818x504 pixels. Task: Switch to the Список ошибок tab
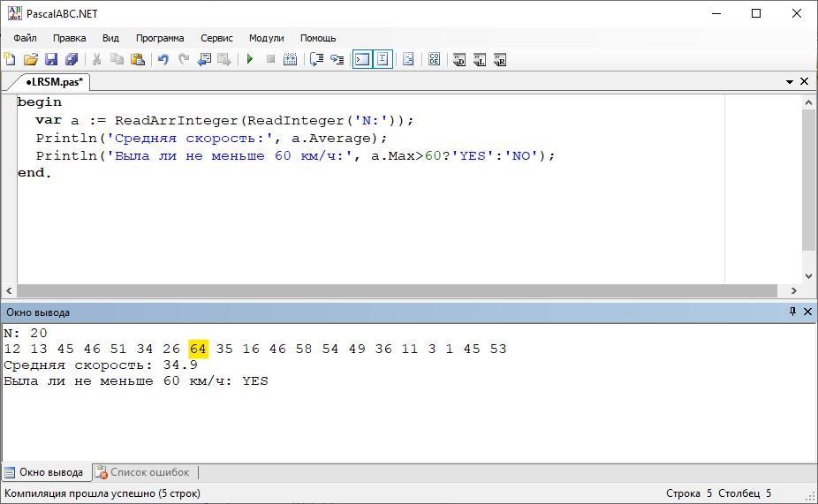[x=142, y=472]
